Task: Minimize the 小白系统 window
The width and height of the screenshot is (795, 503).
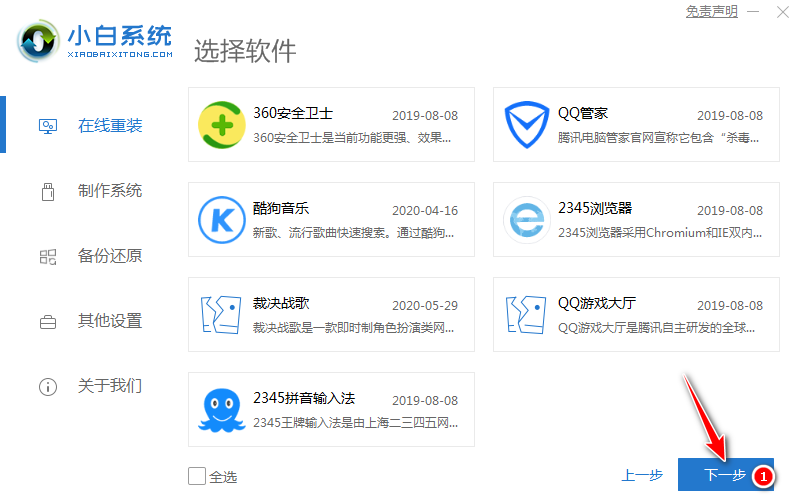Action: click(754, 12)
